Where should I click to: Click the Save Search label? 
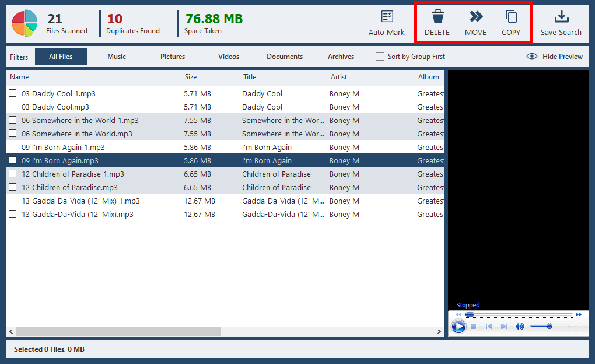(x=561, y=33)
